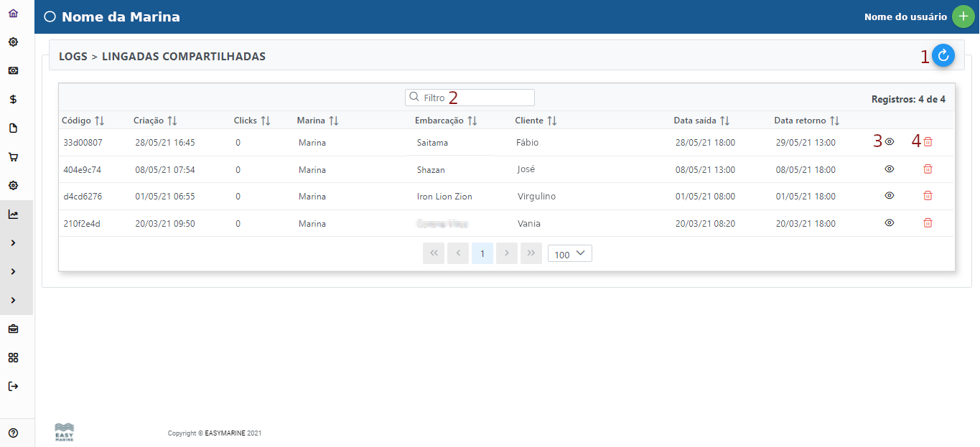
Task: Open help question mark icon
Action: [13, 433]
